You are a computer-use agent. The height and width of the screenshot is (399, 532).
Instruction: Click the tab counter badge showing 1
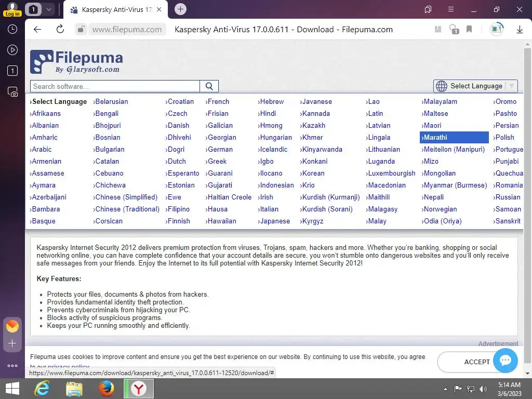33,9
